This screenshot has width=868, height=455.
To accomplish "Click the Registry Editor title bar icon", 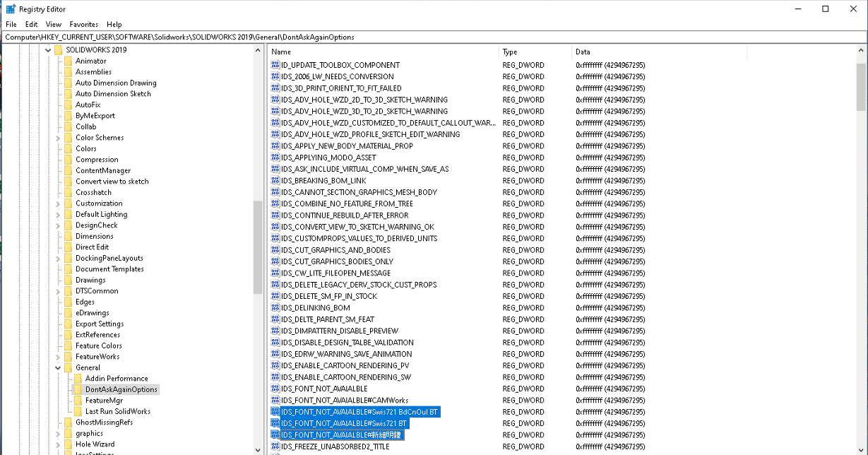I will tap(11, 9).
